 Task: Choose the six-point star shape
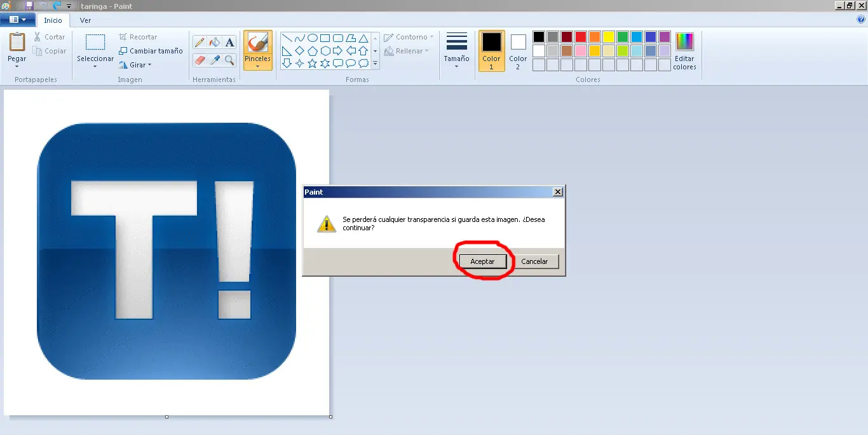[x=325, y=64]
